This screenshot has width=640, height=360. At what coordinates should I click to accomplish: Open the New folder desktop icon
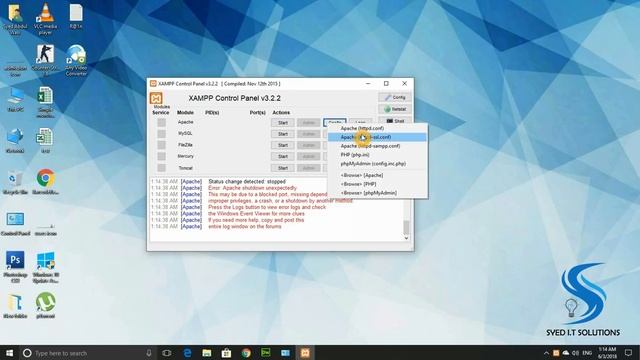click(15, 306)
